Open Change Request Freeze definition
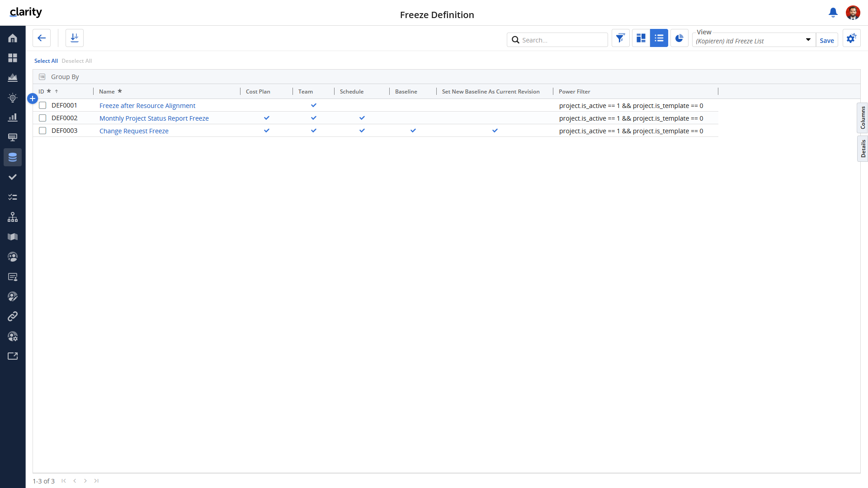868x488 pixels. click(x=134, y=131)
